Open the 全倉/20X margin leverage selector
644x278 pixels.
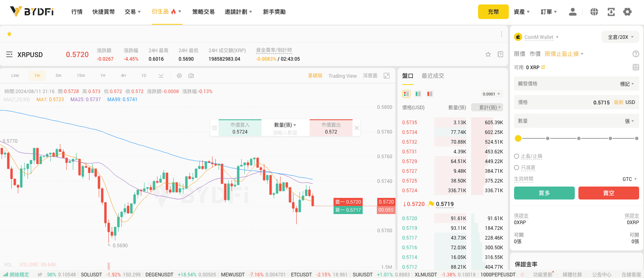[621, 37]
